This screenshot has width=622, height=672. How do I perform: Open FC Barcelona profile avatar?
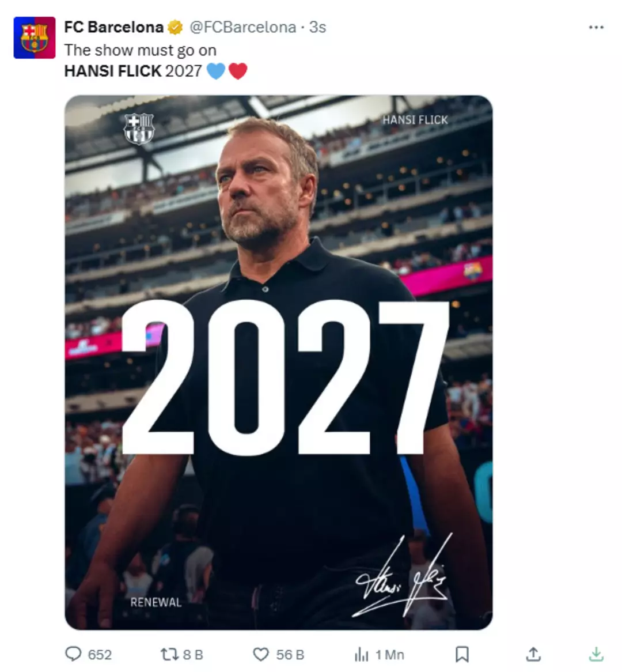click(35, 37)
